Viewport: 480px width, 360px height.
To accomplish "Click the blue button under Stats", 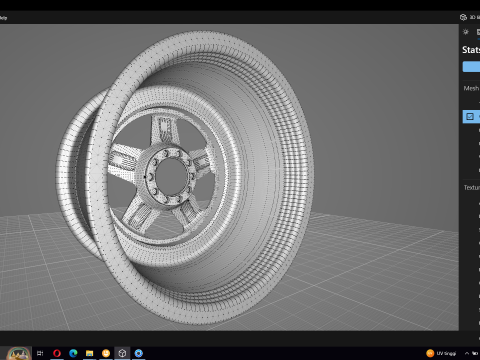I will click(x=471, y=66).
